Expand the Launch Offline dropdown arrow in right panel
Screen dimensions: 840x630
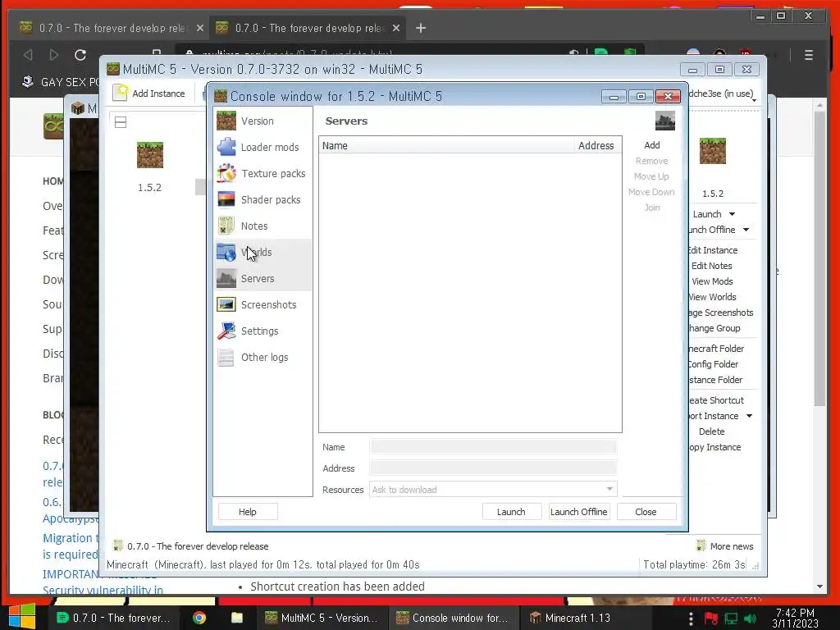[746, 230]
